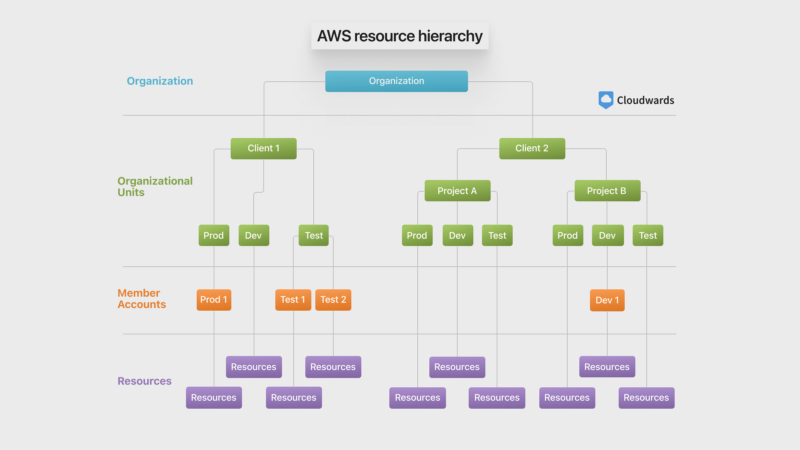
Task: Click the purple "Resources" row label text
Action: 144,381
